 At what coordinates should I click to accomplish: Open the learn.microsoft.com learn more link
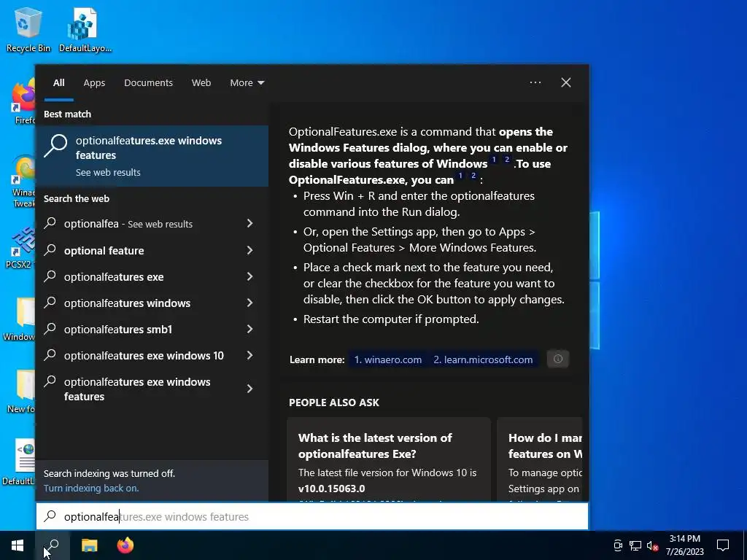483,359
